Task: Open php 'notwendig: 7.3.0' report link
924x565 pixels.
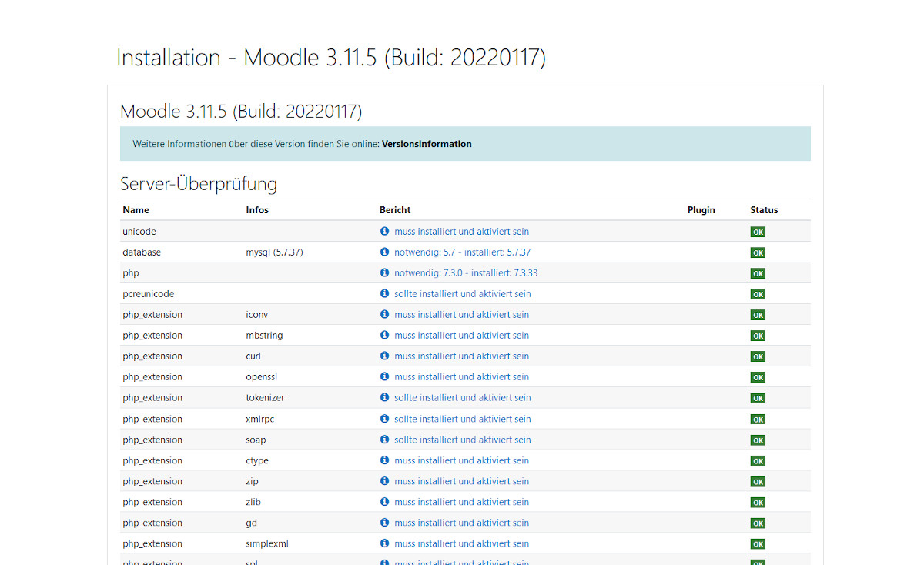Action: click(x=466, y=273)
